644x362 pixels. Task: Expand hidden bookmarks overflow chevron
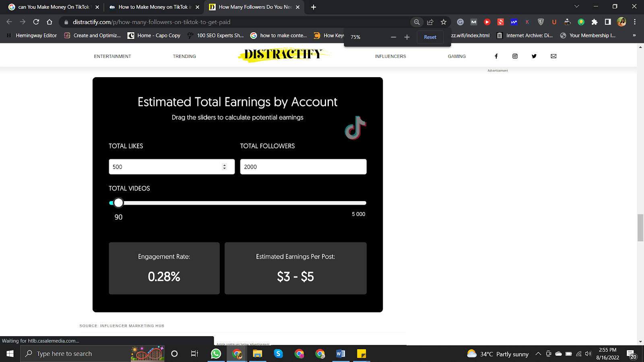pos(634,35)
